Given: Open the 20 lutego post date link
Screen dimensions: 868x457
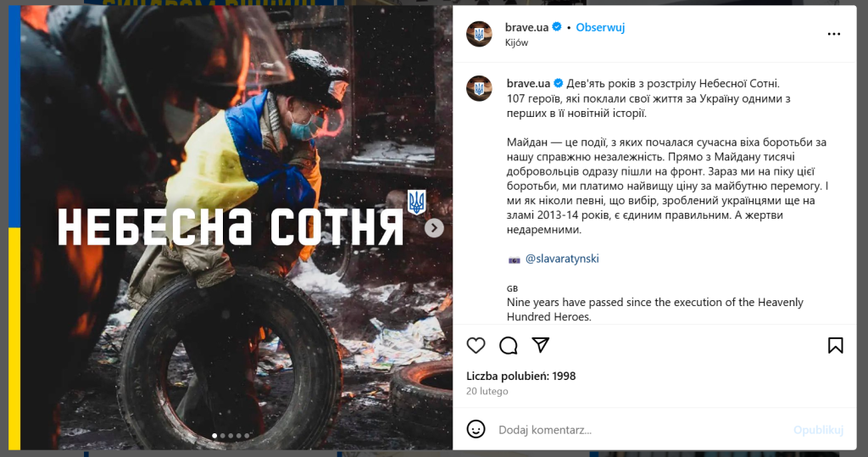Looking at the screenshot, I should (487, 391).
